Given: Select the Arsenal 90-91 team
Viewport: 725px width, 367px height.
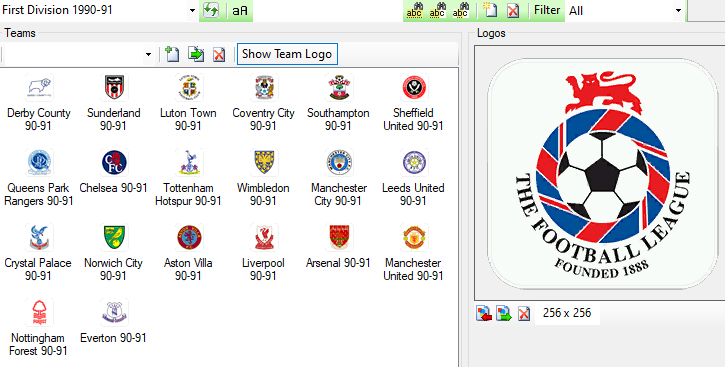Looking at the screenshot, I should click(338, 246).
